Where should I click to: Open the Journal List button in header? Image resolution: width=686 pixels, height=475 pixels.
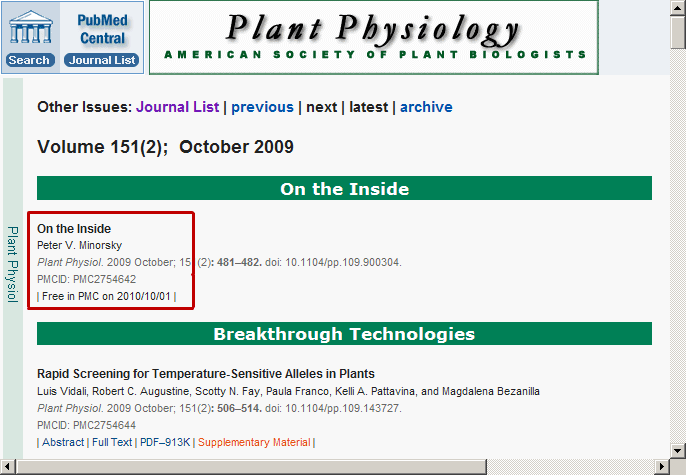(101, 60)
